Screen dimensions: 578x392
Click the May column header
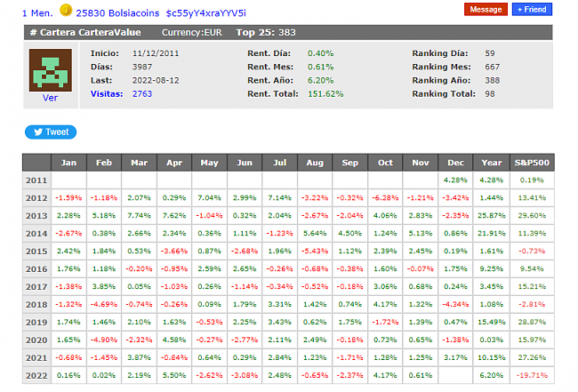tap(209, 163)
